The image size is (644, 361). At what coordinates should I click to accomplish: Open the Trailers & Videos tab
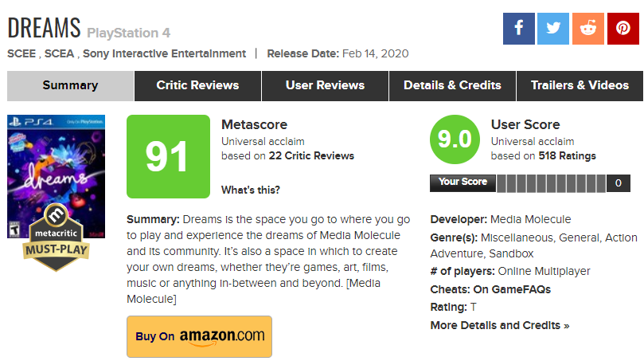[580, 85]
